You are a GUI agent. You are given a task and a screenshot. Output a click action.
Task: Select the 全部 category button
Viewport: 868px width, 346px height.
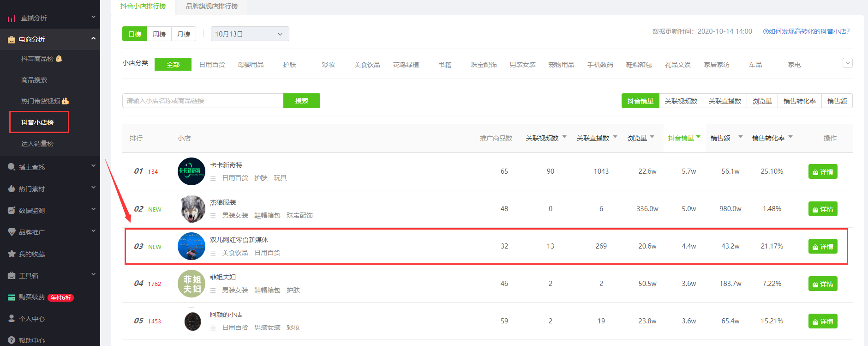click(173, 64)
